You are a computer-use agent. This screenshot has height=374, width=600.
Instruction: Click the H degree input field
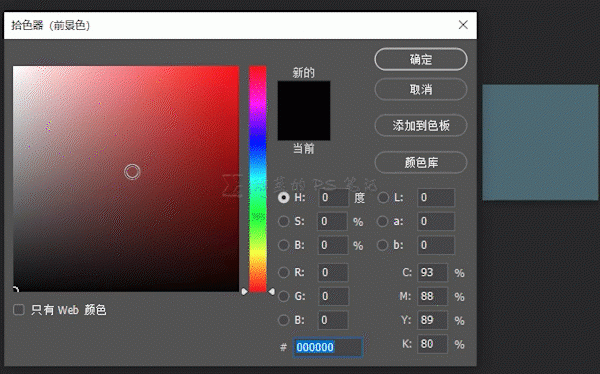(333, 198)
